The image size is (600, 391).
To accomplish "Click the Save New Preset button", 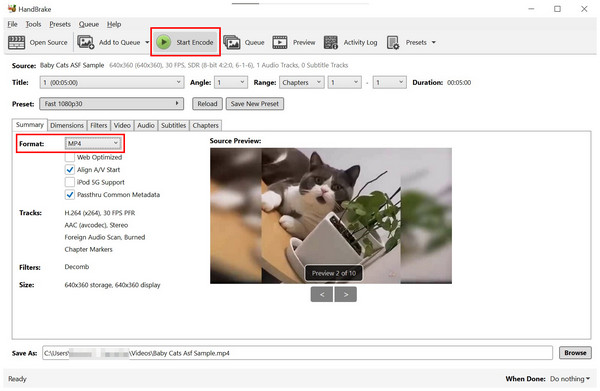I will (255, 104).
